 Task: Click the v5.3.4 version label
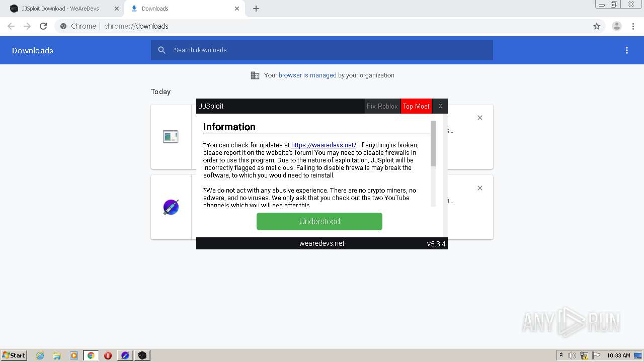click(436, 244)
